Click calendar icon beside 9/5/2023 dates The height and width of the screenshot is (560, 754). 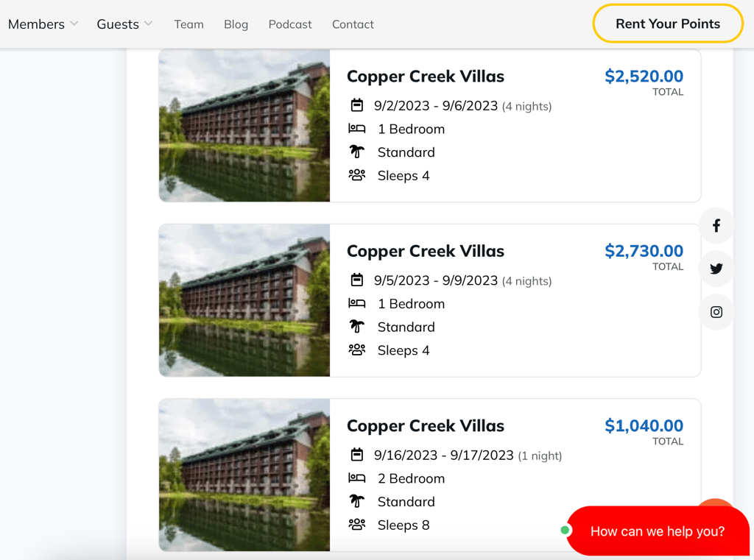pyautogui.click(x=357, y=280)
